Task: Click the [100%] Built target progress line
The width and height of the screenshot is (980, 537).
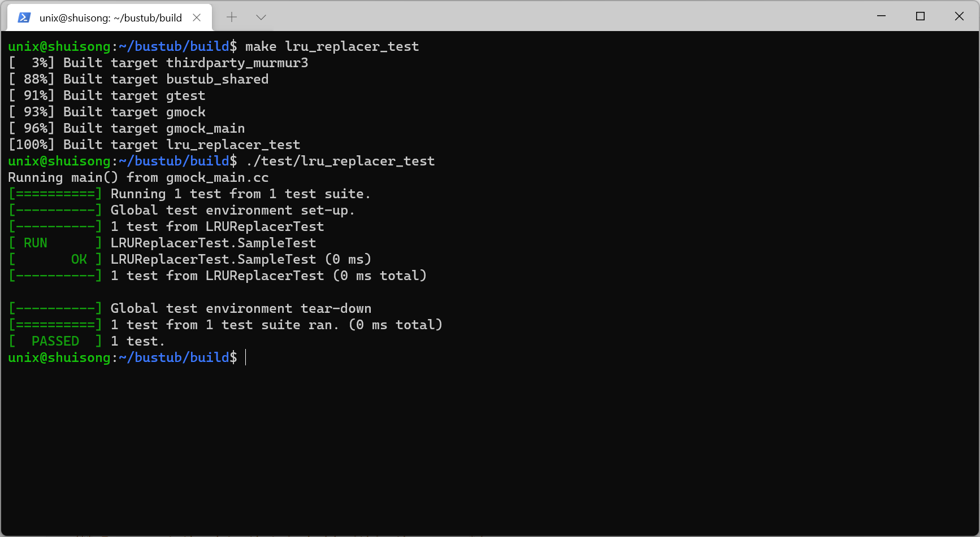Action: point(154,145)
